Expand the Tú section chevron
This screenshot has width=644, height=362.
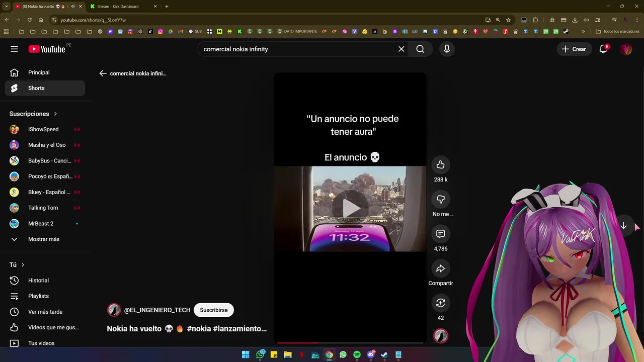click(23, 265)
